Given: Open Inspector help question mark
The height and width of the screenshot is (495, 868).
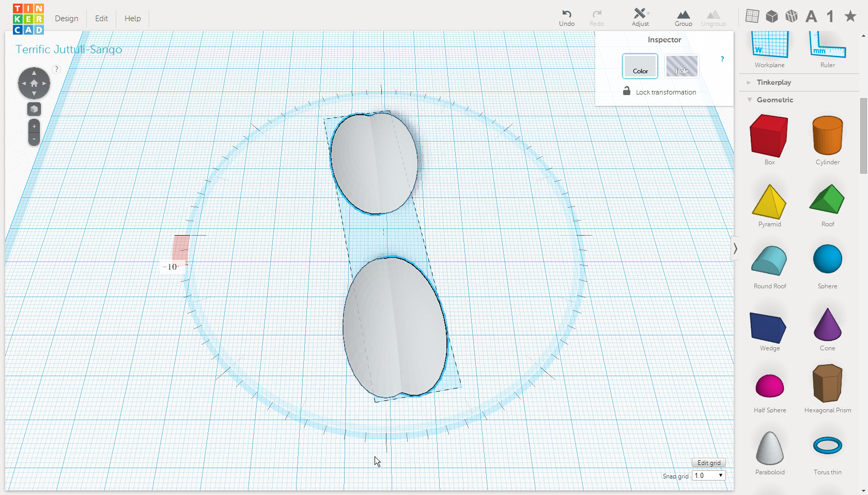Looking at the screenshot, I should tap(722, 59).
